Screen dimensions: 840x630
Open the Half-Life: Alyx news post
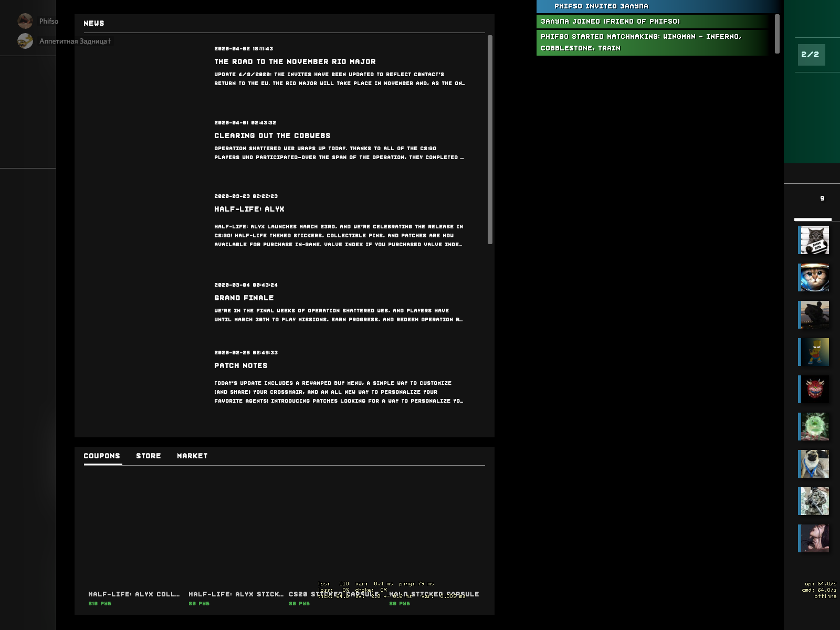point(249,209)
